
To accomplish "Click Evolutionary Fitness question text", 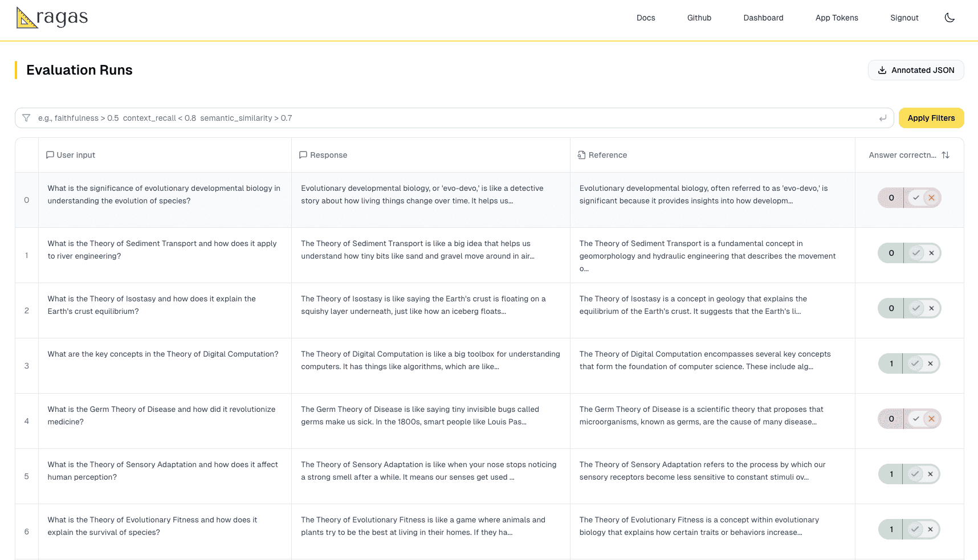I will point(152,526).
